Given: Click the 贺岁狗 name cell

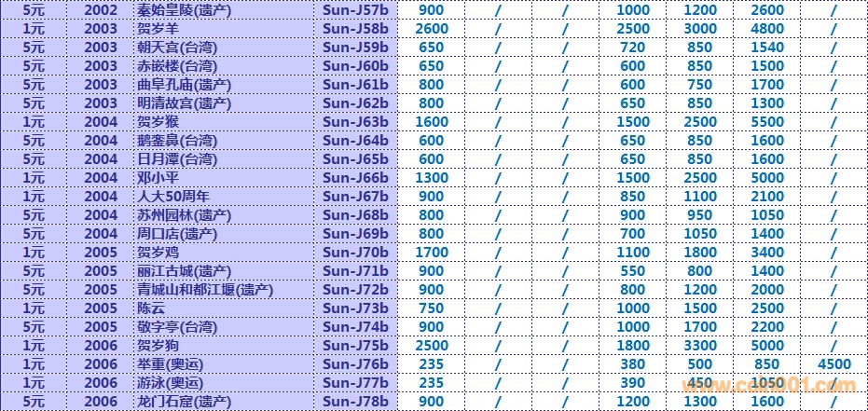Looking at the screenshot, I should [x=159, y=346].
